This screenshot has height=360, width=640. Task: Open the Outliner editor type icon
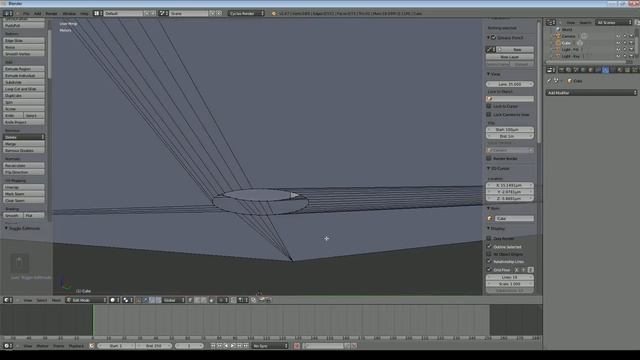tap(551, 22)
